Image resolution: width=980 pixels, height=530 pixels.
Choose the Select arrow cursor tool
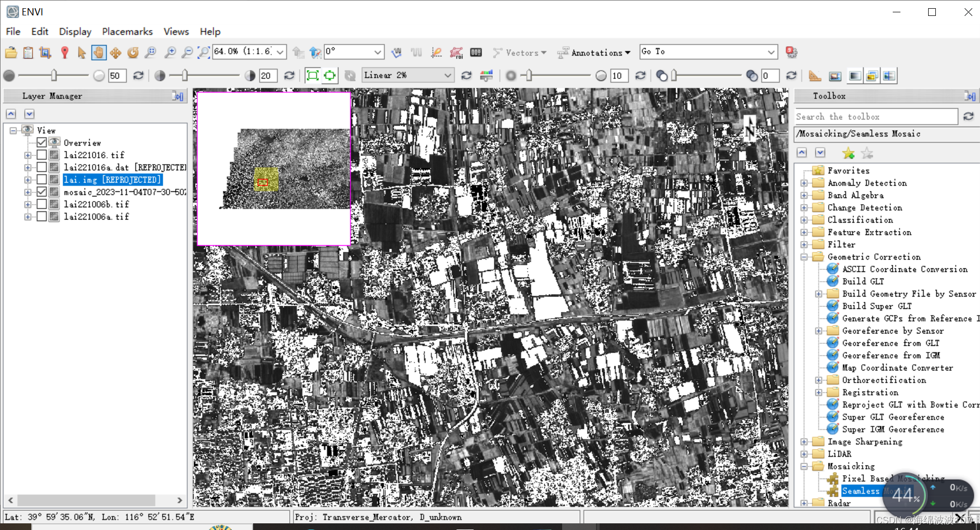[x=81, y=52]
